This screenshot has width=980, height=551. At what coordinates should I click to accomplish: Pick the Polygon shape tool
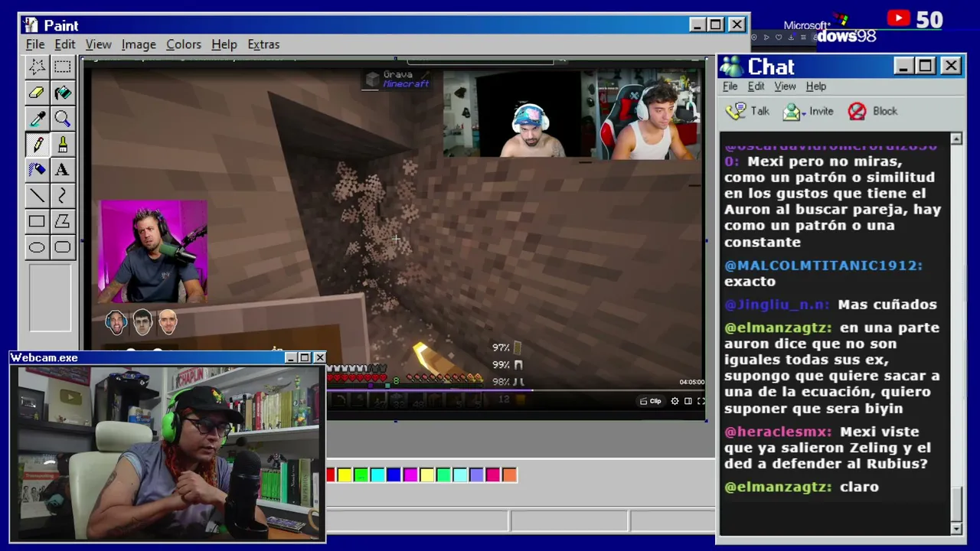coord(63,222)
